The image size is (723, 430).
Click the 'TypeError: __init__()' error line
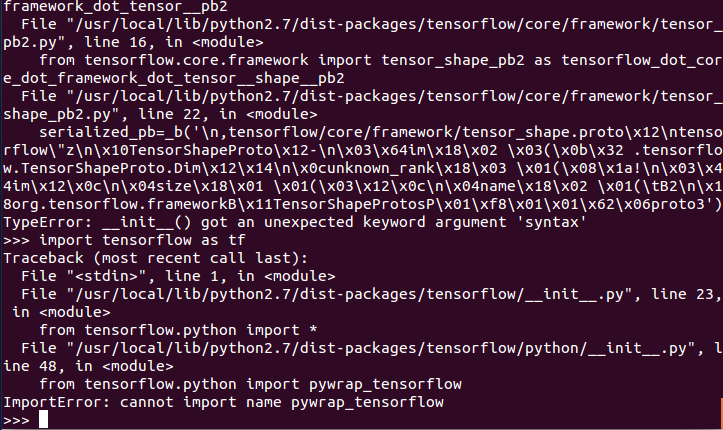coord(295,222)
